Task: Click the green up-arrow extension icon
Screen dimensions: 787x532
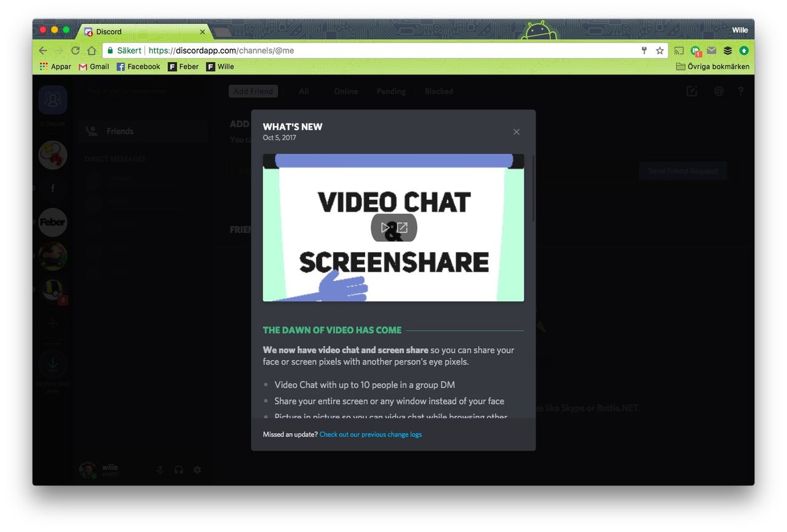Action: point(744,50)
